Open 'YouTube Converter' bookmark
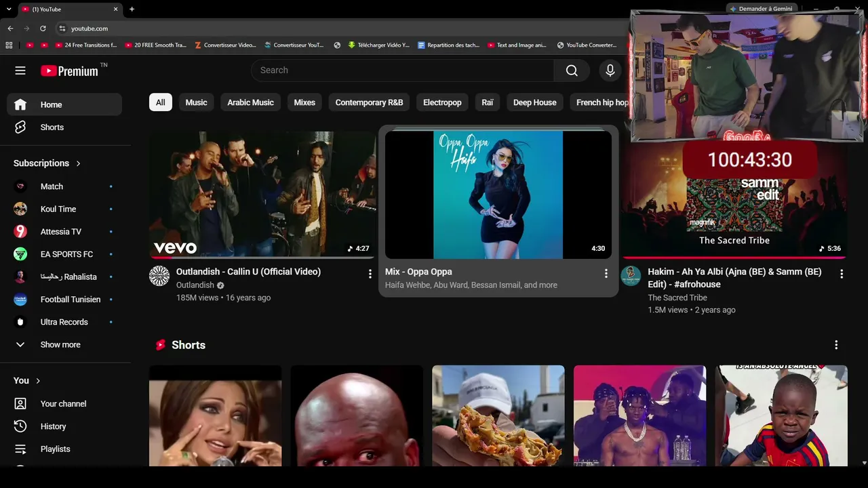868x488 pixels. pos(587,45)
